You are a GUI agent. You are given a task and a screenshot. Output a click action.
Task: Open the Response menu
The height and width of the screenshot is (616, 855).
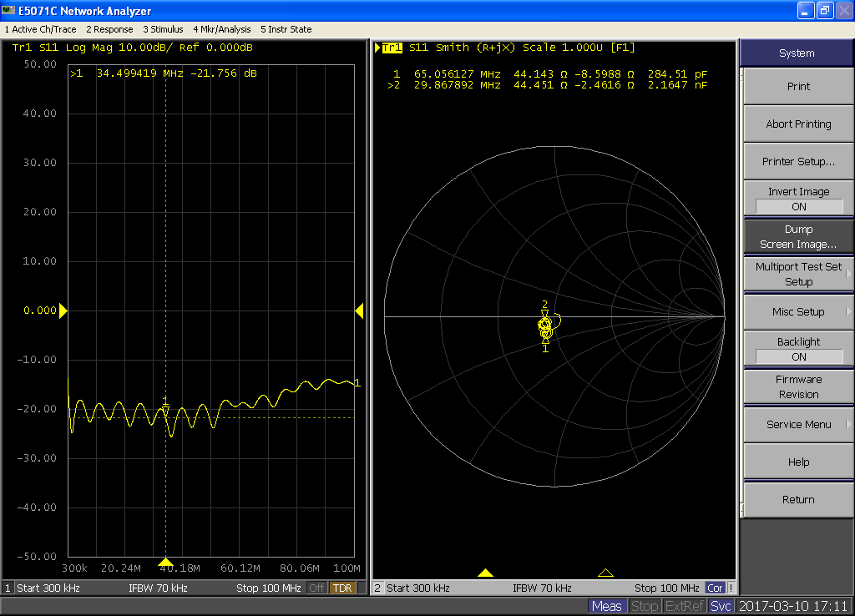tap(109, 29)
